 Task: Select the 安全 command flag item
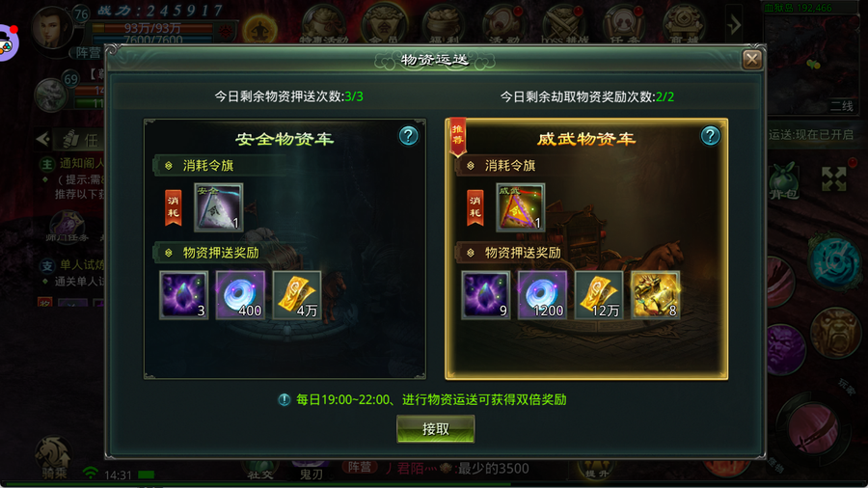click(219, 207)
